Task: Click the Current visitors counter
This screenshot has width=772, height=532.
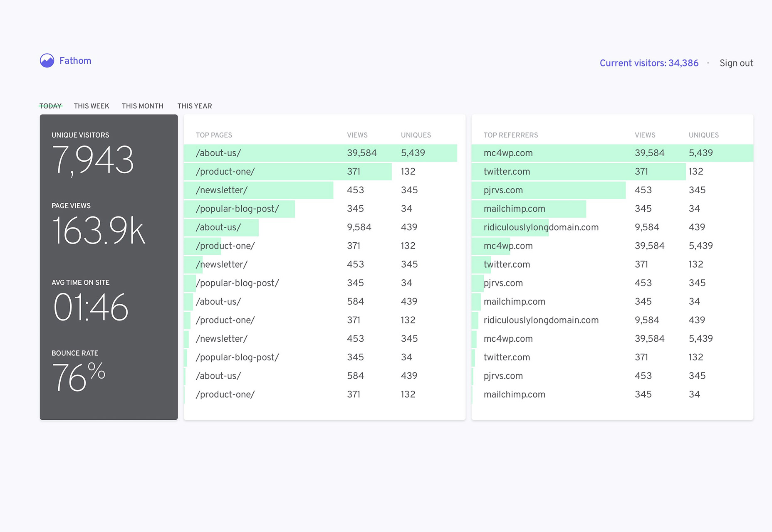Action: (x=649, y=63)
